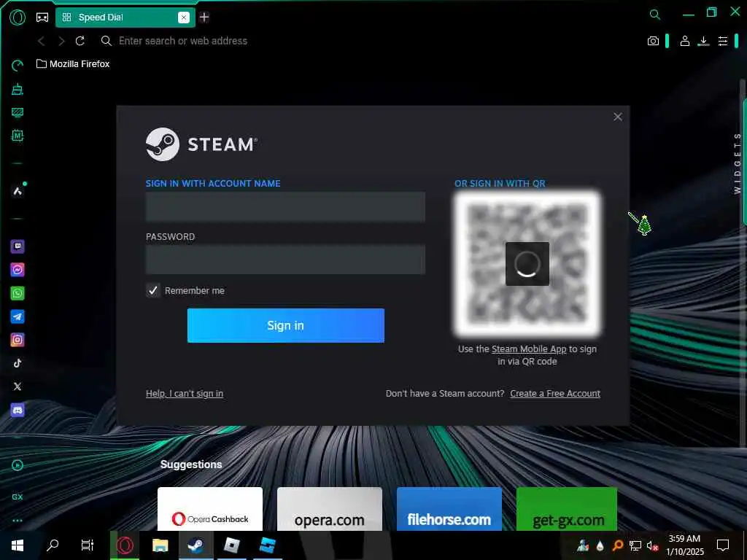Open Help, I can't sign in link
The height and width of the screenshot is (560, 747).
click(185, 393)
